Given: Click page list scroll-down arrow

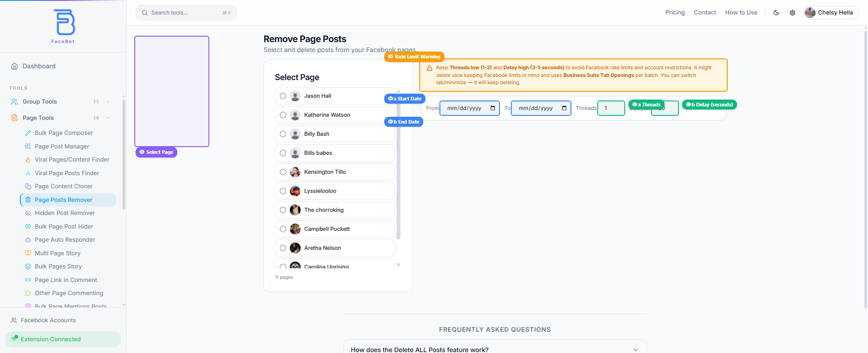Looking at the screenshot, I should pos(398,265).
